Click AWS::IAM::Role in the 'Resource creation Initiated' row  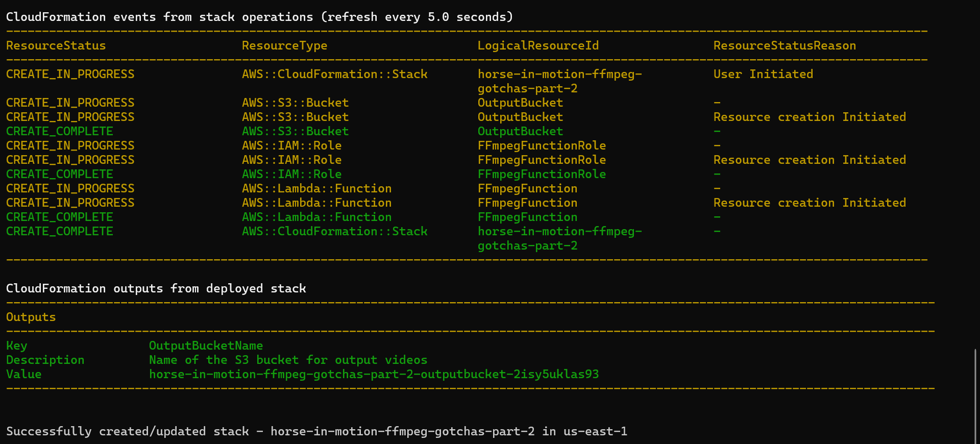(x=291, y=160)
